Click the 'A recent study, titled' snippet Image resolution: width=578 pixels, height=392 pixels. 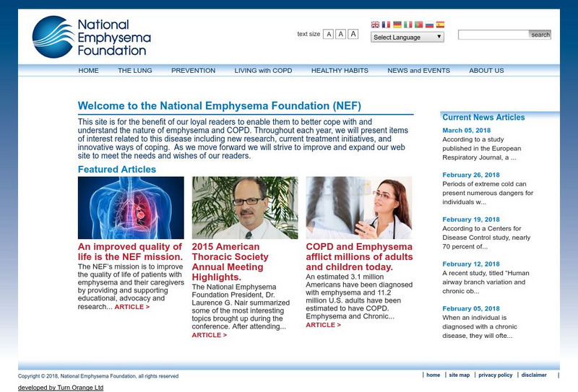486,282
